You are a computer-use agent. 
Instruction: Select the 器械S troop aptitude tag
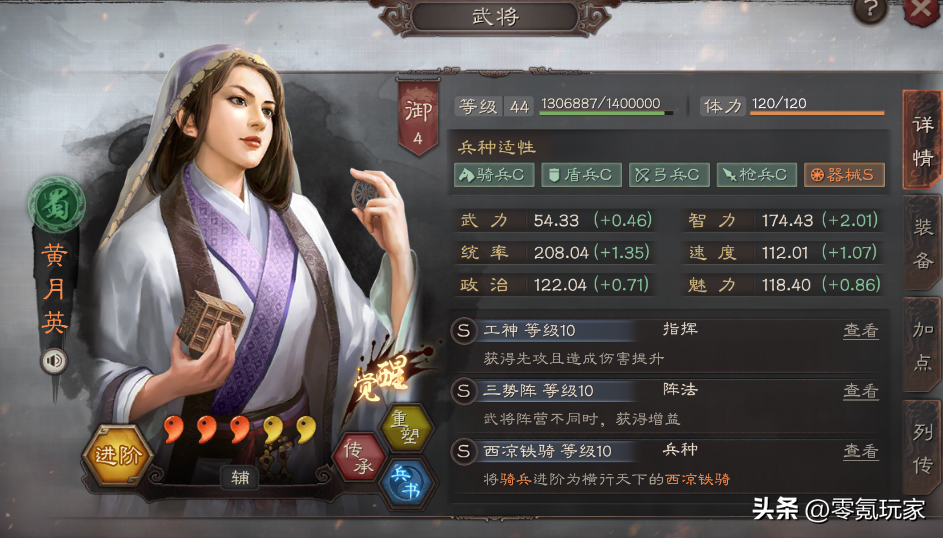point(844,175)
